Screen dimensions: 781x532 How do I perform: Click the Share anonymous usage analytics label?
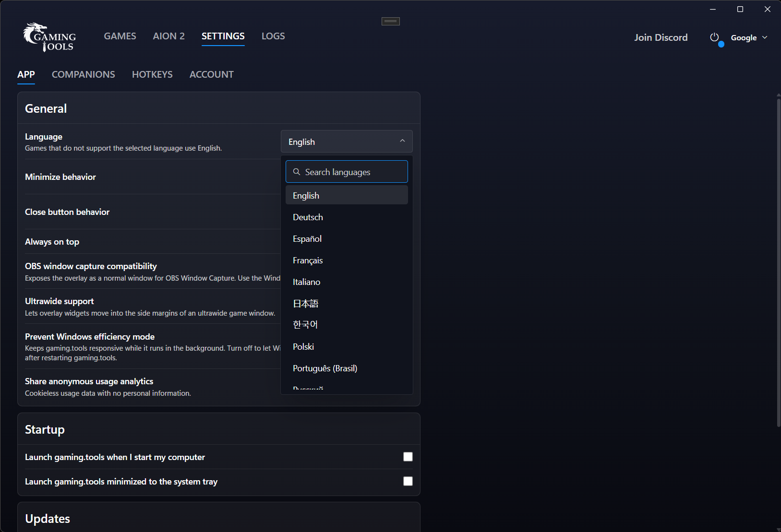(x=89, y=381)
